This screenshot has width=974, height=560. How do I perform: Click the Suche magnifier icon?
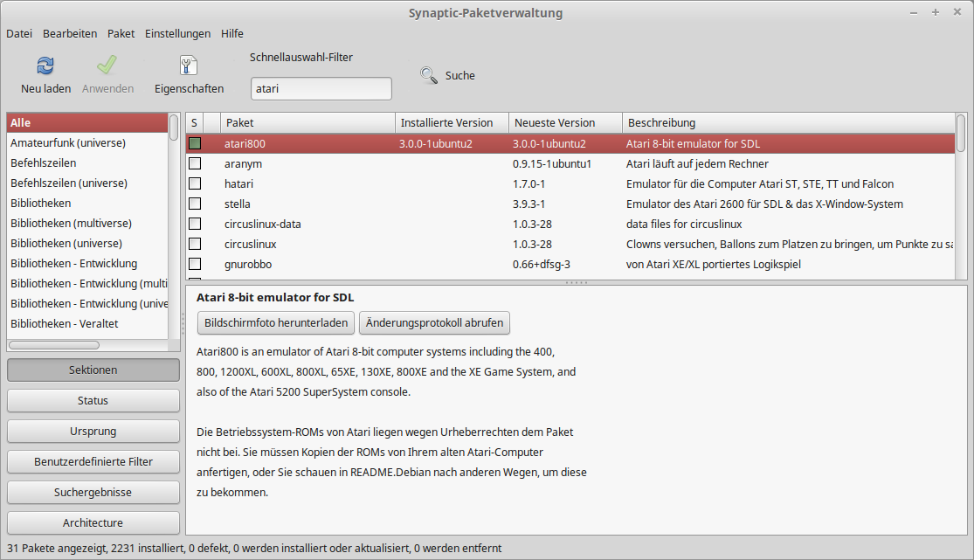point(429,75)
